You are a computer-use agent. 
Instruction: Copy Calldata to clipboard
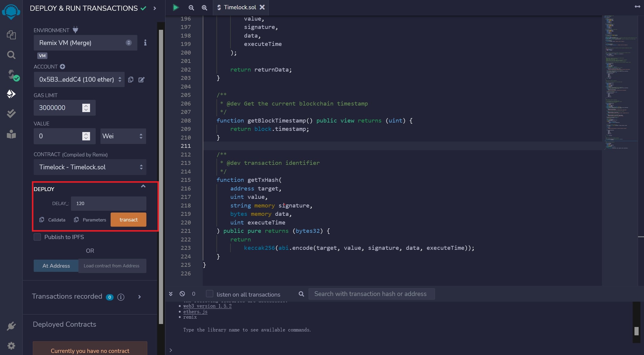point(52,220)
